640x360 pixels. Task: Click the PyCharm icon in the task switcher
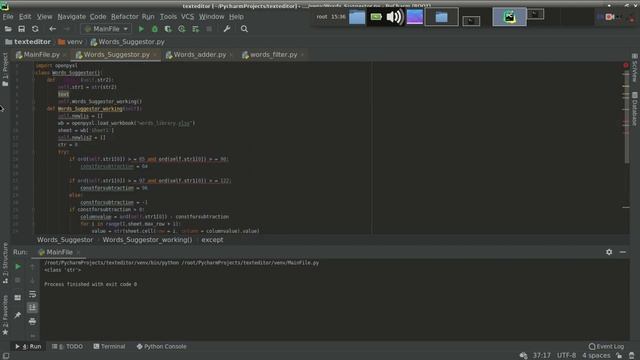pos(509,17)
